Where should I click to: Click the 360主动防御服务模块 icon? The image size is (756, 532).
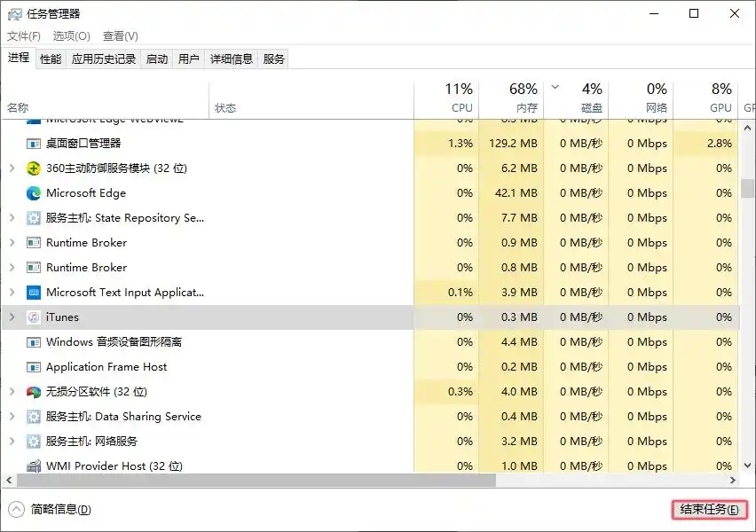(x=33, y=168)
